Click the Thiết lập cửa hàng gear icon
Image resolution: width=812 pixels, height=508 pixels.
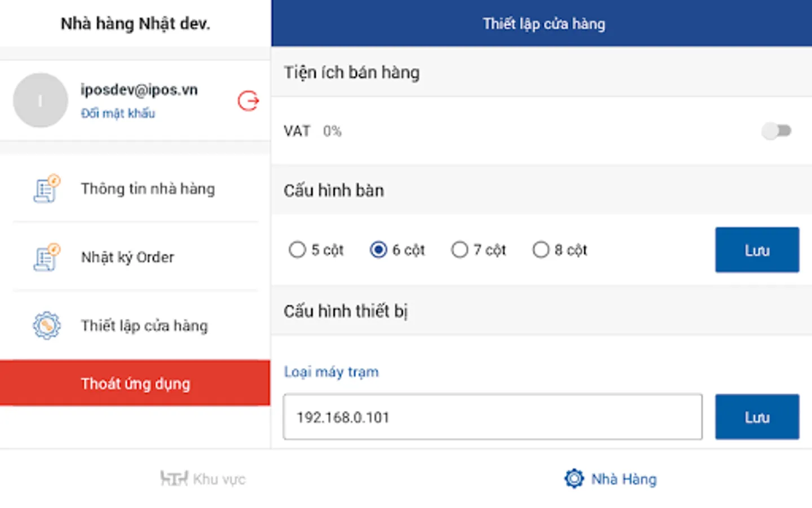[46, 326]
